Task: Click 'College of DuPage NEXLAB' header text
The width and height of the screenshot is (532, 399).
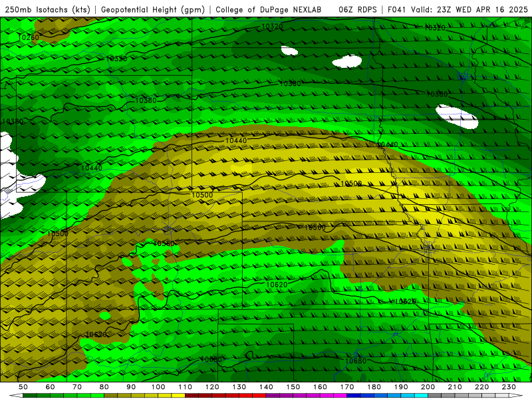Action: click(x=268, y=9)
